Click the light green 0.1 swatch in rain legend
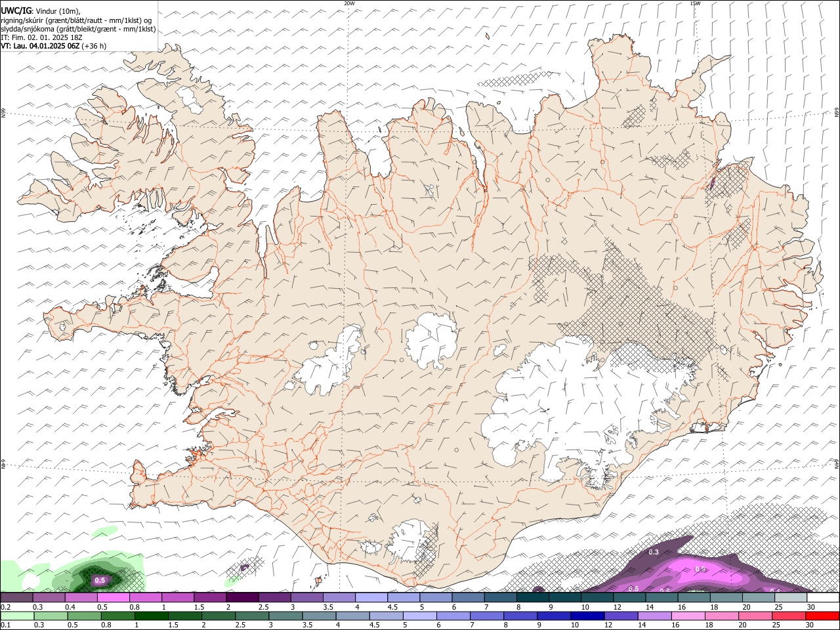 (x=17, y=616)
